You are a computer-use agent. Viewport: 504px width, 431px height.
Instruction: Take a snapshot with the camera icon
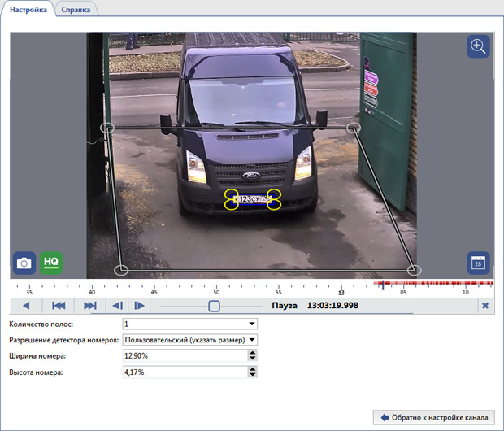tap(24, 263)
